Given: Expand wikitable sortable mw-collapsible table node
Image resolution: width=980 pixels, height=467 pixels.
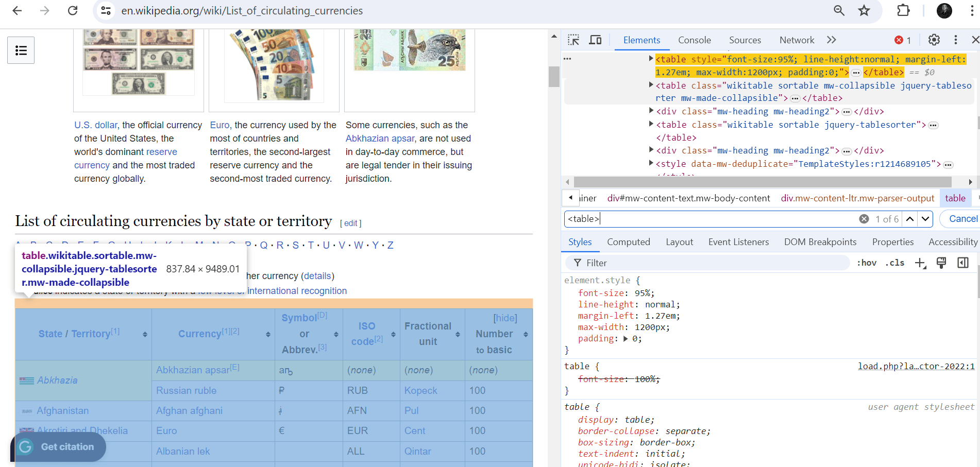Looking at the screenshot, I should tap(651, 85).
